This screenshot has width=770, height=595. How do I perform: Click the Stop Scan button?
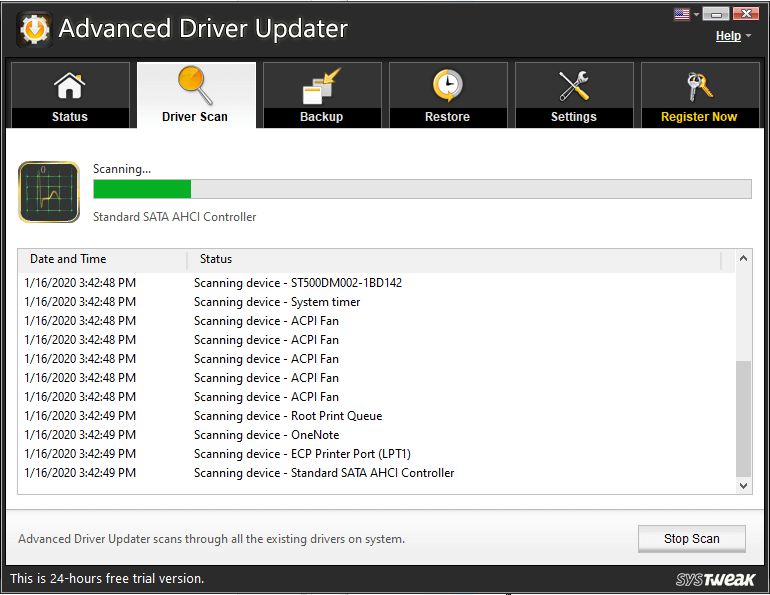point(691,539)
